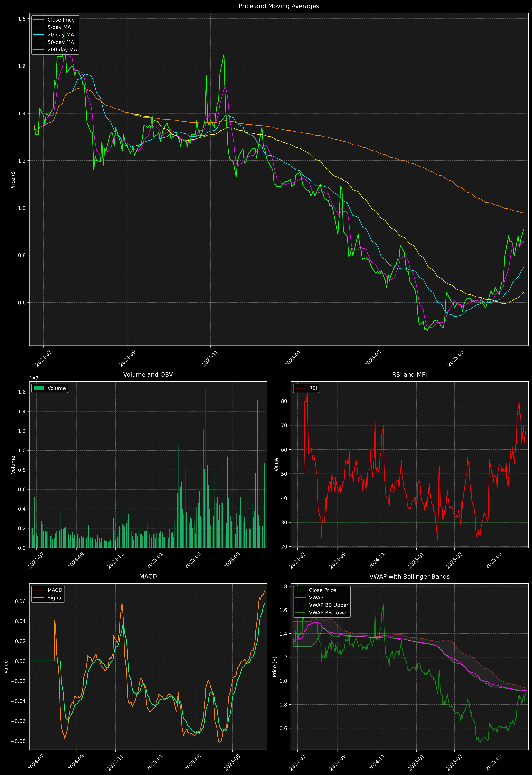Click the 'VWAP with Bollinger Bands' chart title
Viewport: 532px width, 775px height.
(409, 577)
